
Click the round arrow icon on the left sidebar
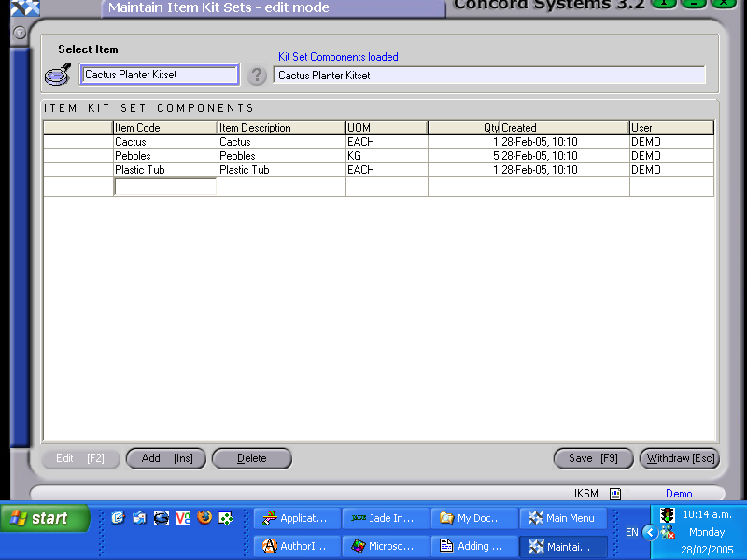click(x=19, y=33)
